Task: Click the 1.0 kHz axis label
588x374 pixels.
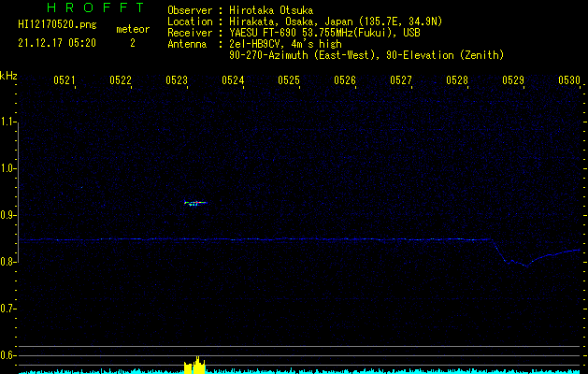Action: click(x=7, y=168)
